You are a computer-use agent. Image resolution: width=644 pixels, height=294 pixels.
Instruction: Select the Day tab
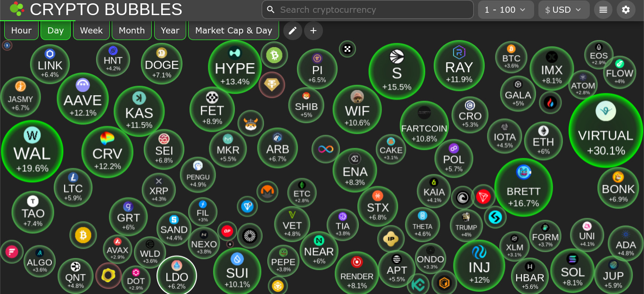tap(56, 31)
